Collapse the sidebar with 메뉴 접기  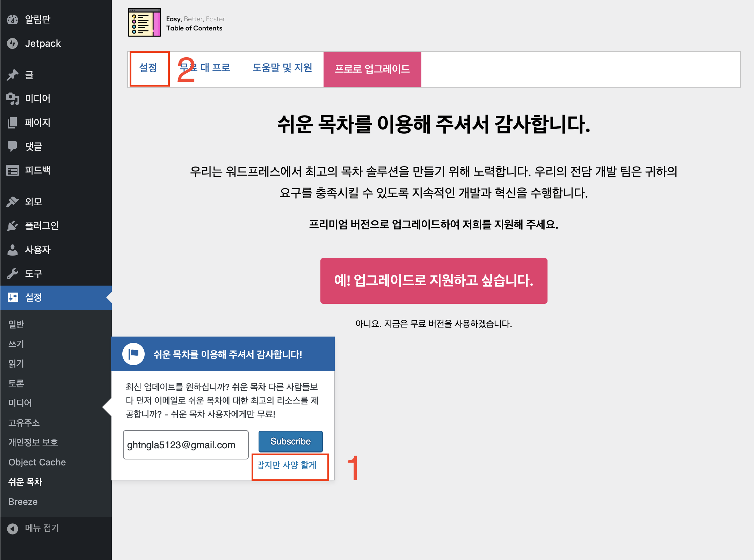click(x=41, y=528)
